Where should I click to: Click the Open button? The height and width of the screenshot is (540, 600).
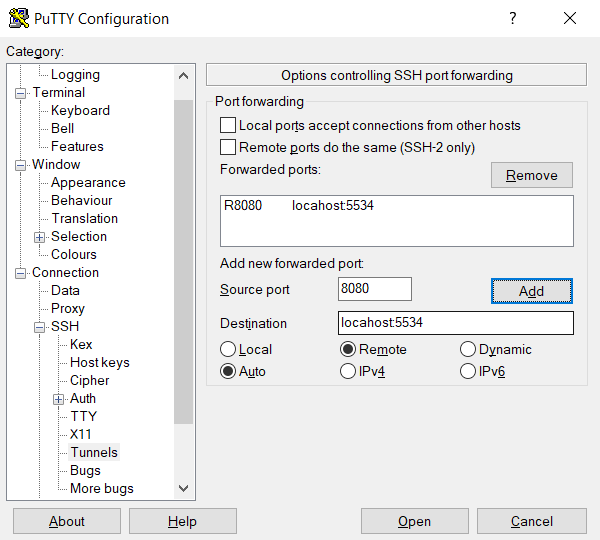pyautogui.click(x=415, y=521)
